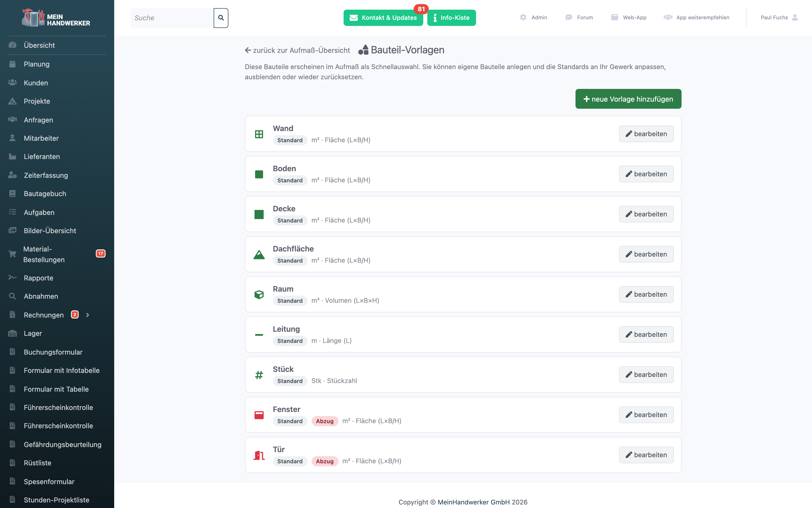The height and width of the screenshot is (508, 812).
Task: Edit the Boden template
Action: click(x=646, y=174)
